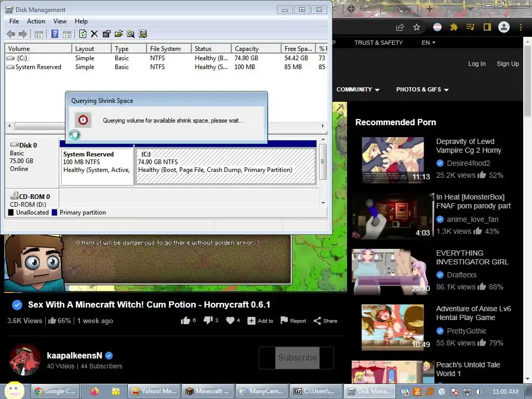Open the Help menu in Disk Management
The image size is (532, 399).
[x=81, y=21]
